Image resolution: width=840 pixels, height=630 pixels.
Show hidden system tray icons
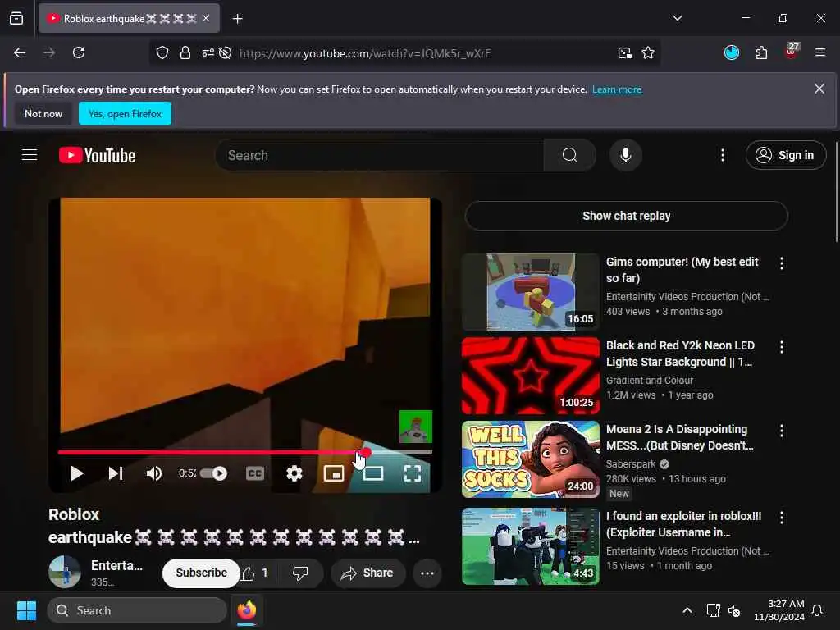(x=687, y=610)
